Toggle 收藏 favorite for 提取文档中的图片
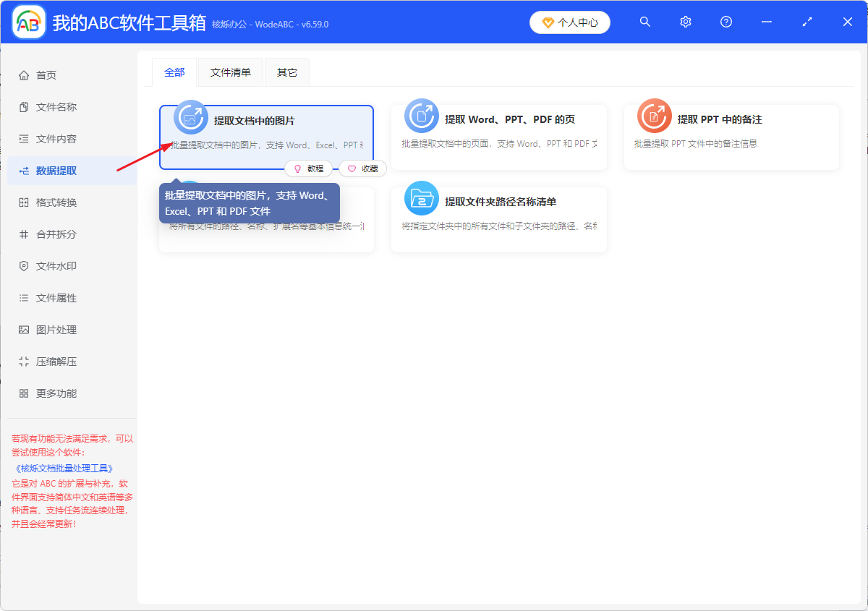 362,168
